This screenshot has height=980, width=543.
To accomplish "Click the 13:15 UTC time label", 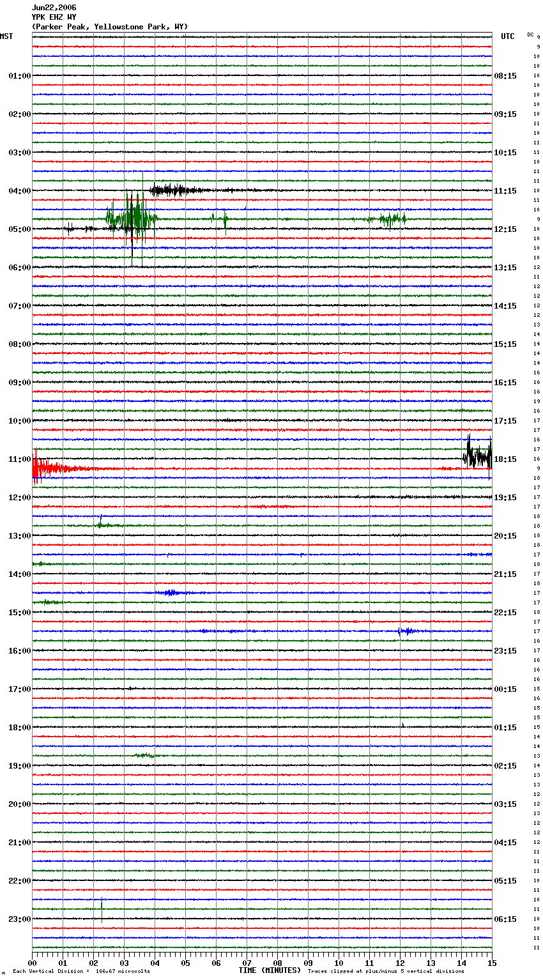I will pyautogui.click(x=505, y=268).
